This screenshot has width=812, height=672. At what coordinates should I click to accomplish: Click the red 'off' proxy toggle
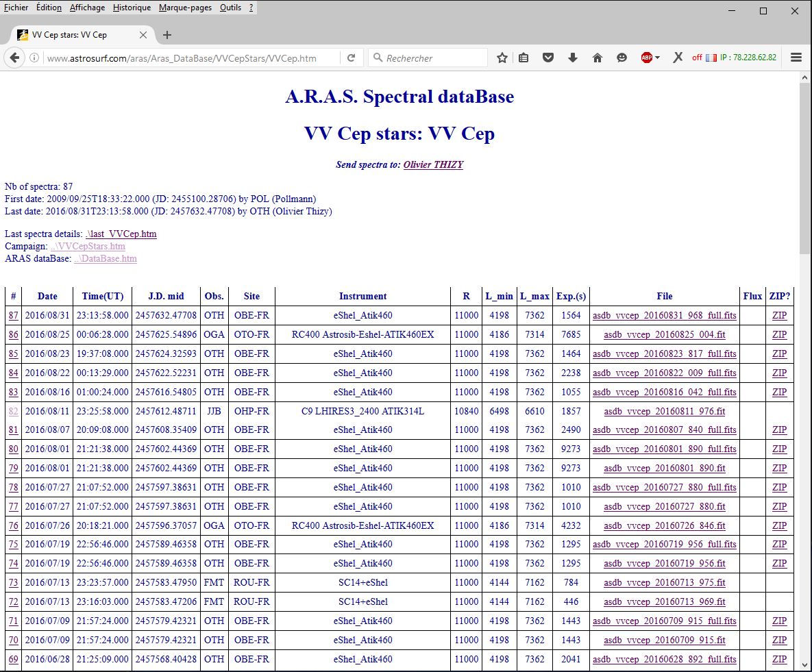coord(697,58)
